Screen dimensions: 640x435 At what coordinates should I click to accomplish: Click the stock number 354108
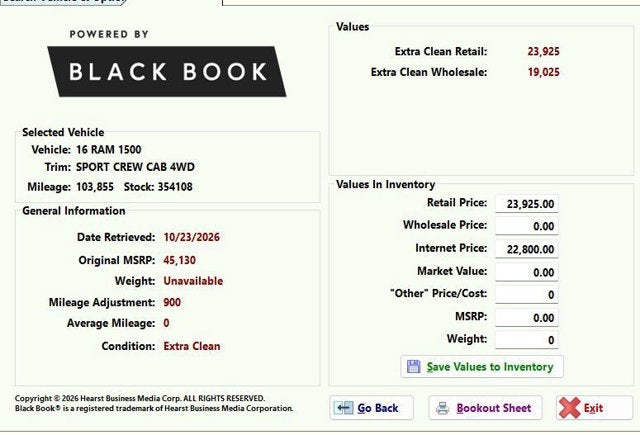click(175, 187)
